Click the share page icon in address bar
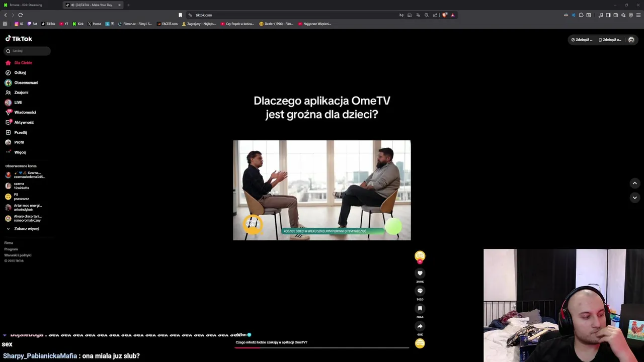Image resolution: width=644 pixels, height=362 pixels. click(435, 15)
